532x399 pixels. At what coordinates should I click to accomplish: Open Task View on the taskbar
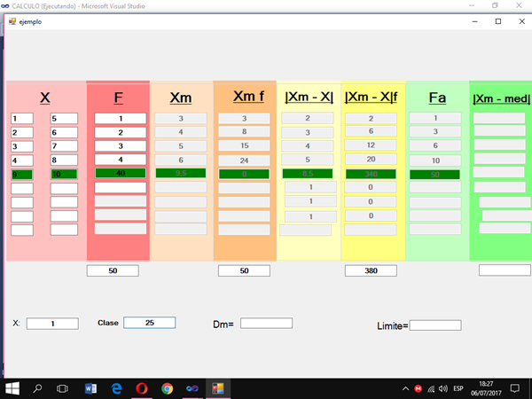click(x=62, y=388)
